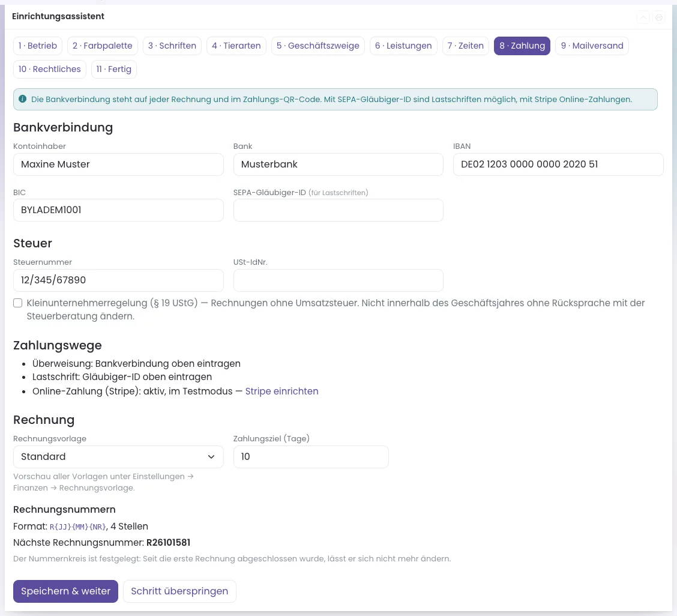Edit the Zahlungsziel (Tage) field
Image resolution: width=677 pixels, height=616 pixels.
tap(311, 457)
